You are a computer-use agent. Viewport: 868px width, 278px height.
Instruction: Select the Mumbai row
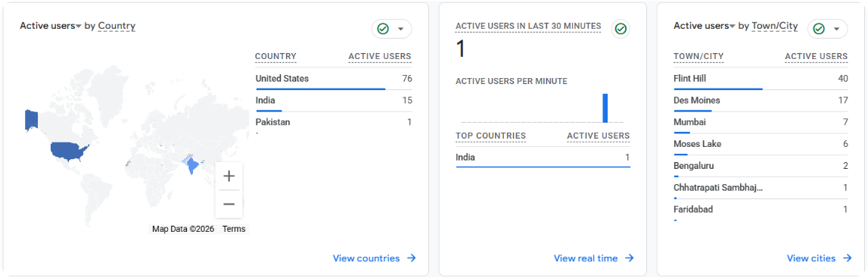pos(761,123)
